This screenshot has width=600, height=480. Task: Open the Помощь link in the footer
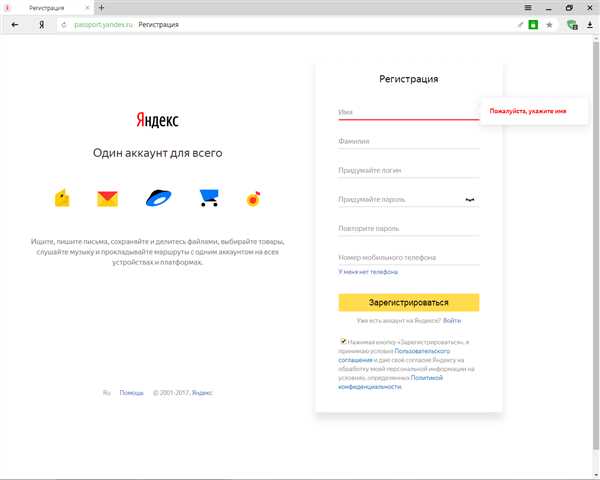(131, 393)
